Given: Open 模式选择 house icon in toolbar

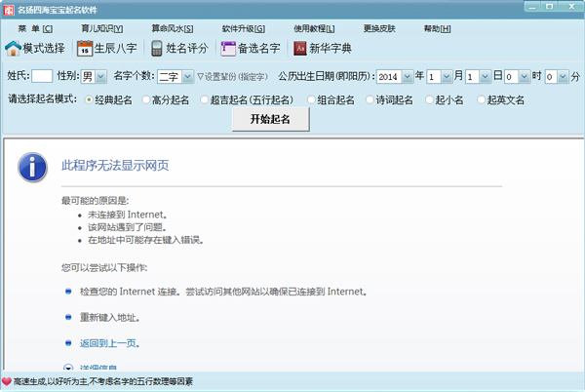Looking at the screenshot, I should [x=14, y=48].
